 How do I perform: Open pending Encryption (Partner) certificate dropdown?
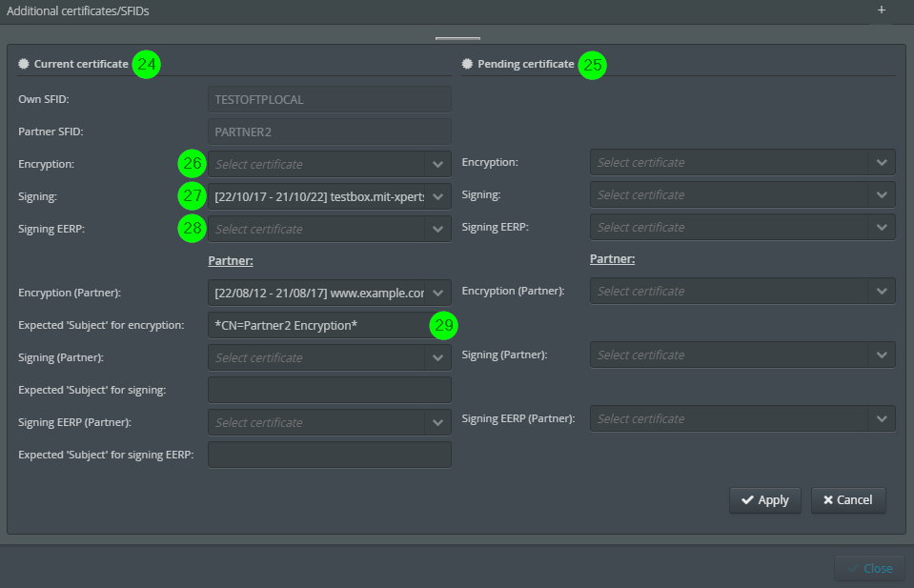(x=742, y=292)
